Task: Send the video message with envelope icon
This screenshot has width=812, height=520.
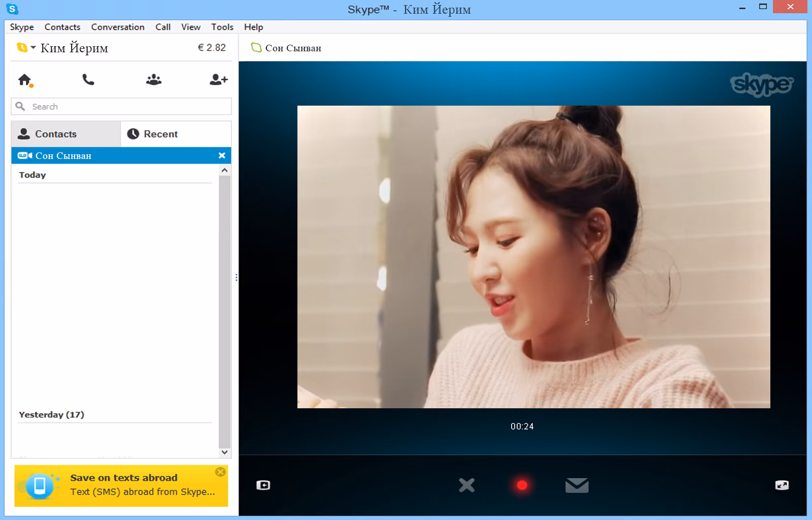Action: click(577, 485)
